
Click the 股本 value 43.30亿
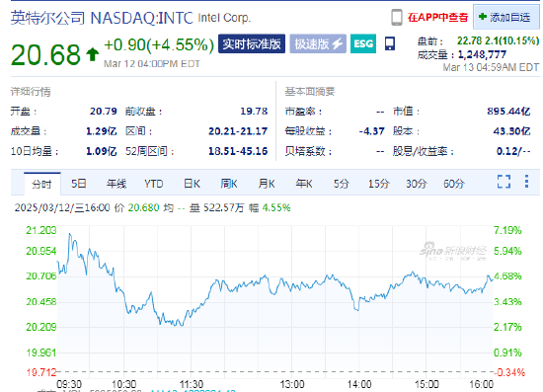coord(511,131)
